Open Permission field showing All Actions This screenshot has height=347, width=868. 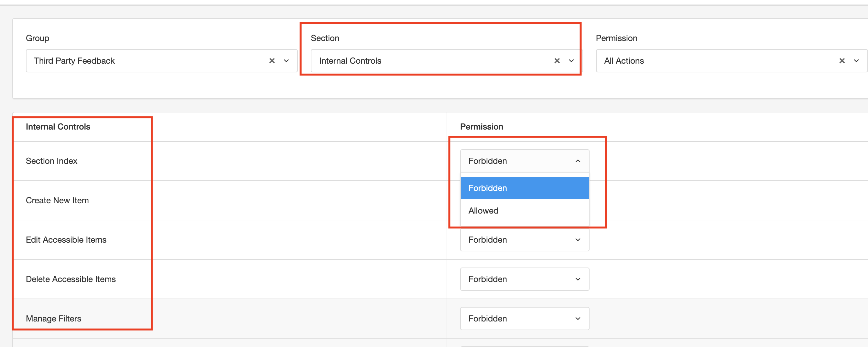pyautogui.click(x=732, y=61)
